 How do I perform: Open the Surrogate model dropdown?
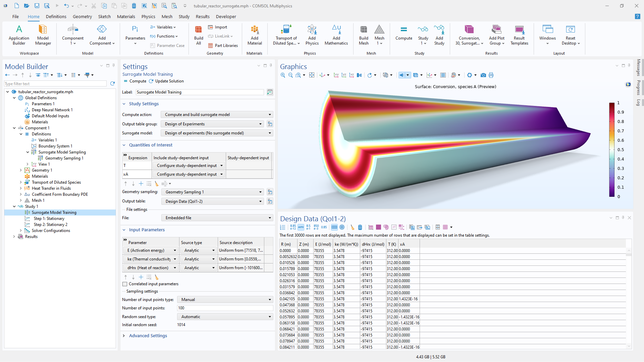pos(217,133)
